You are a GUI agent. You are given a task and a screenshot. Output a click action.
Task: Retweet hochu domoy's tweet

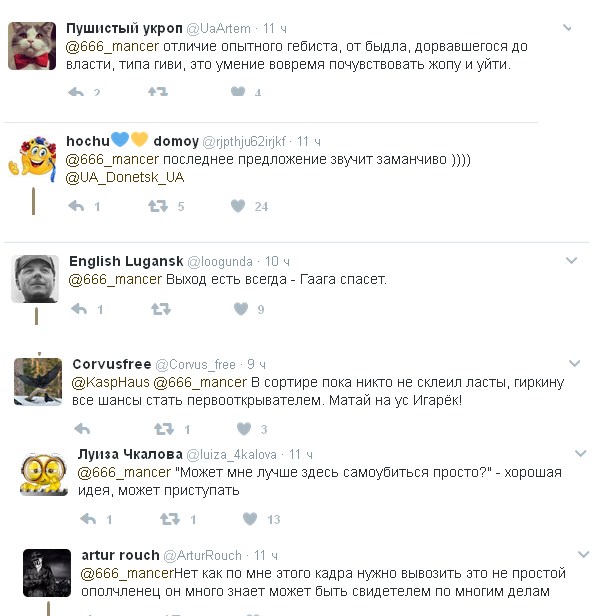[158, 207]
